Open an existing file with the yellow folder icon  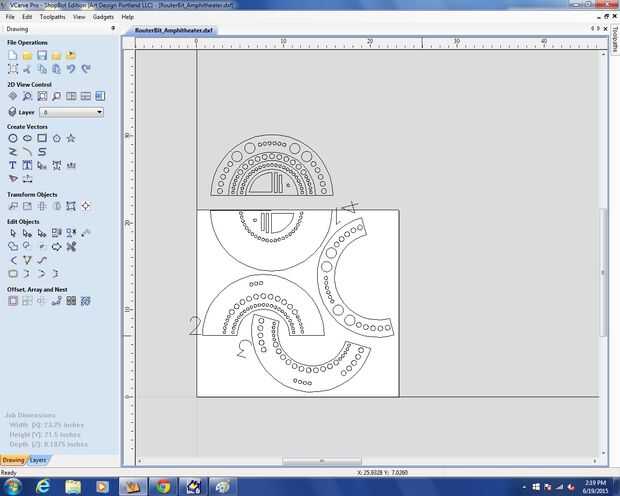(27, 55)
